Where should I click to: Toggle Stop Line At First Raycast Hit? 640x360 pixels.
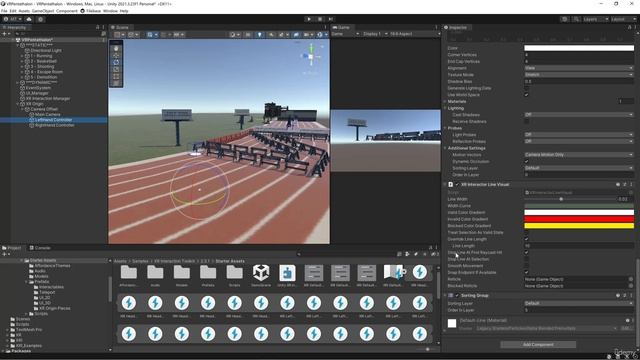click(x=527, y=252)
